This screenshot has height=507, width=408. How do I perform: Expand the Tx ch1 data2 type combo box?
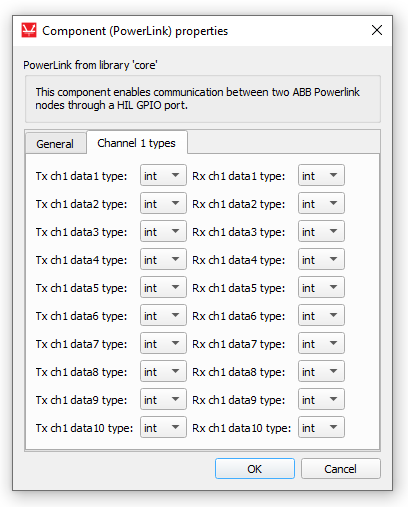(163, 203)
